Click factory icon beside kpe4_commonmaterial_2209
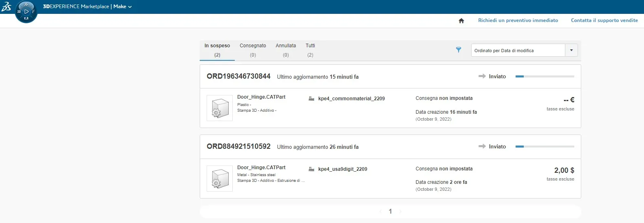The height and width of the screenshot is (223, 644). [x=311, y=99]
